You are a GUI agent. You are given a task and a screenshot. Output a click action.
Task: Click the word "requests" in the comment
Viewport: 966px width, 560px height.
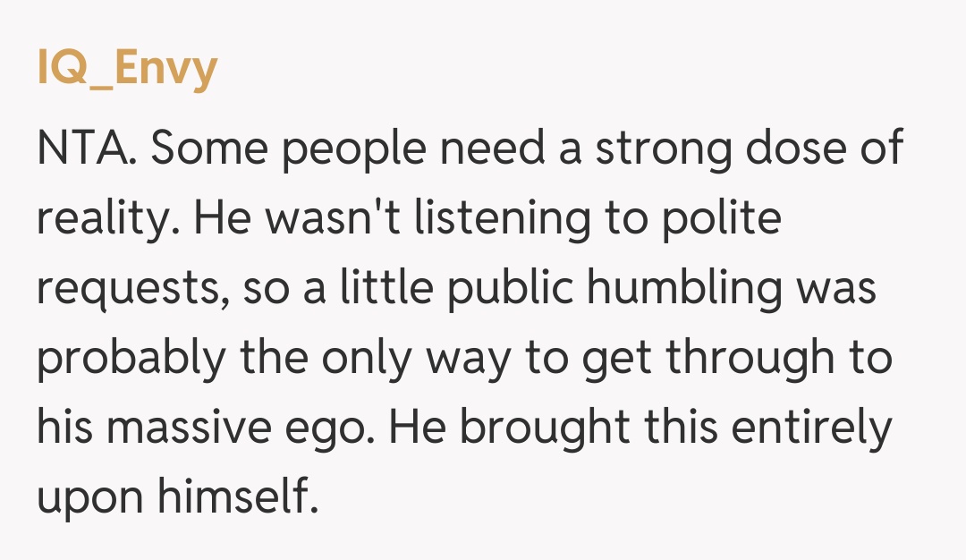pos(129,290)
